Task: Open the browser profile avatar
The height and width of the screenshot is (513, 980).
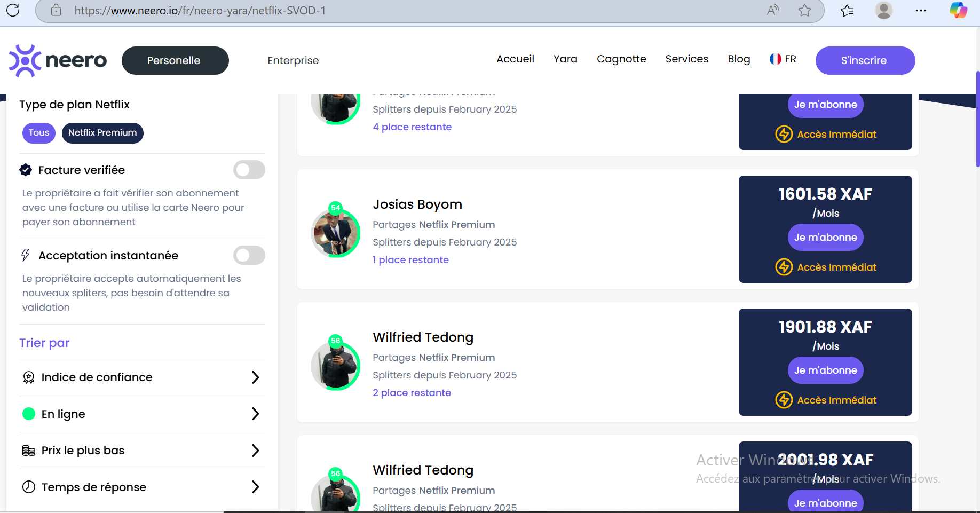Action: [884, 10]
